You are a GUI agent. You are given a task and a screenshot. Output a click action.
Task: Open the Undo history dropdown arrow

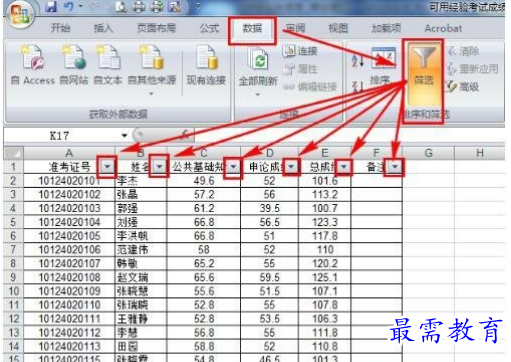[x=81, y=7]
